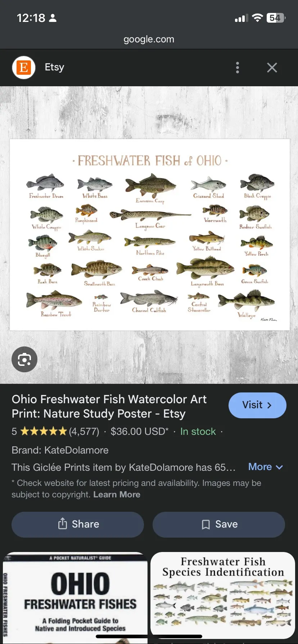
Task: Open the three-dot options menu
Action: coord(237,68)
